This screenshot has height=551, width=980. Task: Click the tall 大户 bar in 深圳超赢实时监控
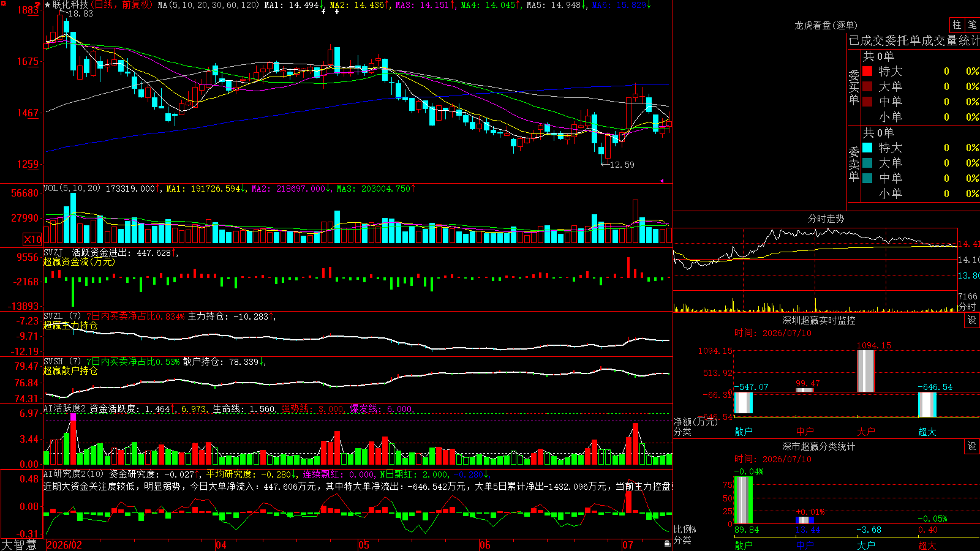click(866, 371)
